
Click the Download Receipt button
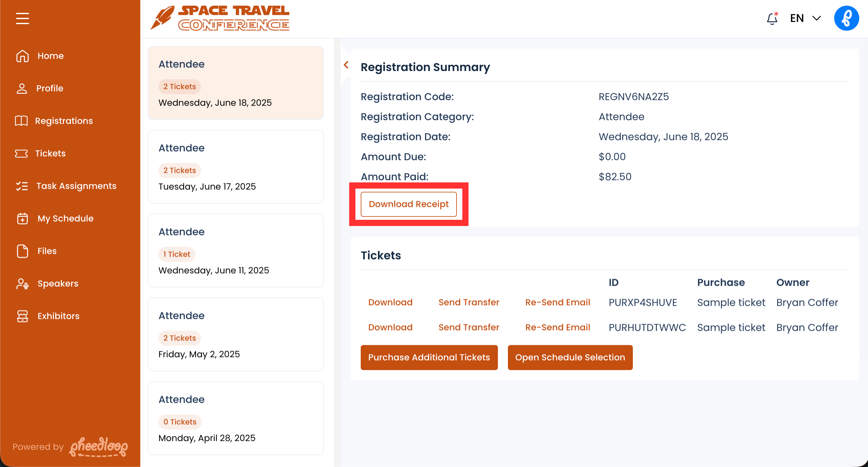point(408,204)
